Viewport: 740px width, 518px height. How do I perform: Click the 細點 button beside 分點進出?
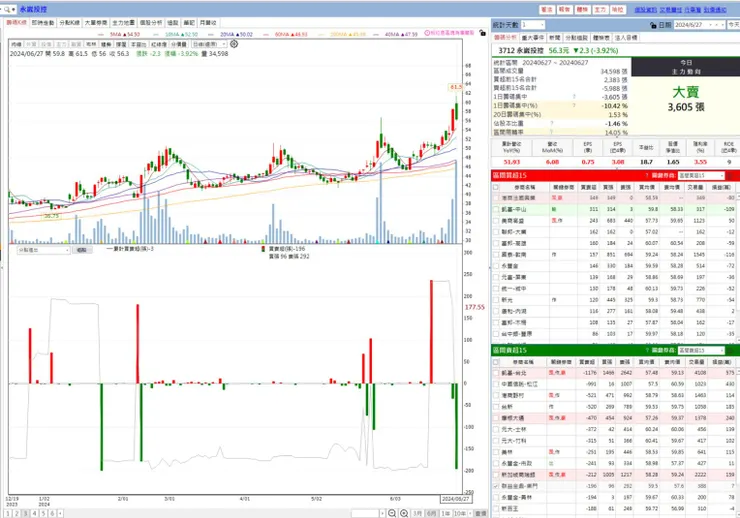pyautogui.click(x=82, y=250)
